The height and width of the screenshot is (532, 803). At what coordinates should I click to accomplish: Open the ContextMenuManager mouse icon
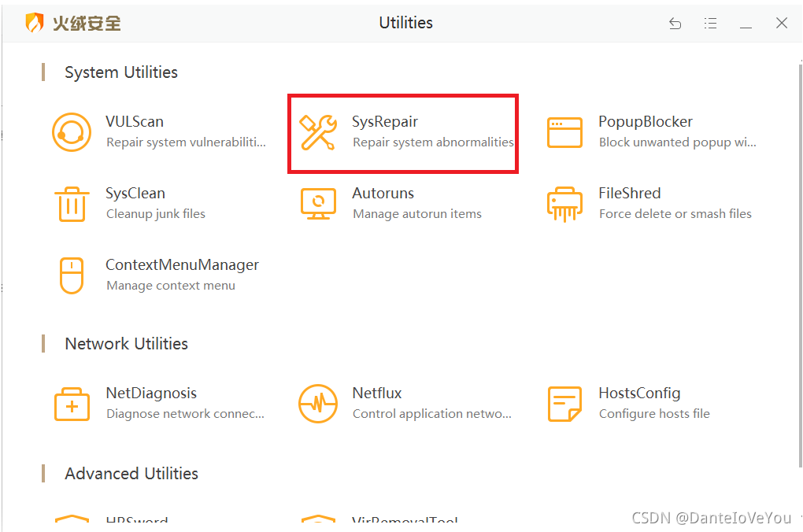click(72, 275)
